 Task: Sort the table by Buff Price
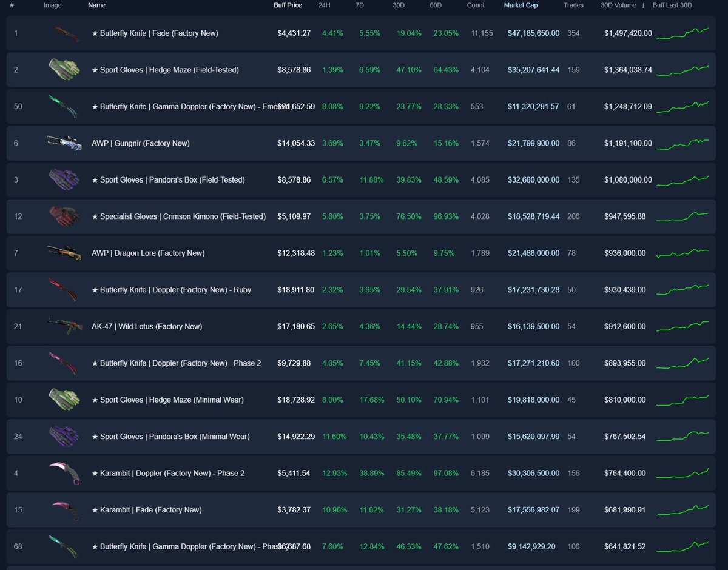288,5
